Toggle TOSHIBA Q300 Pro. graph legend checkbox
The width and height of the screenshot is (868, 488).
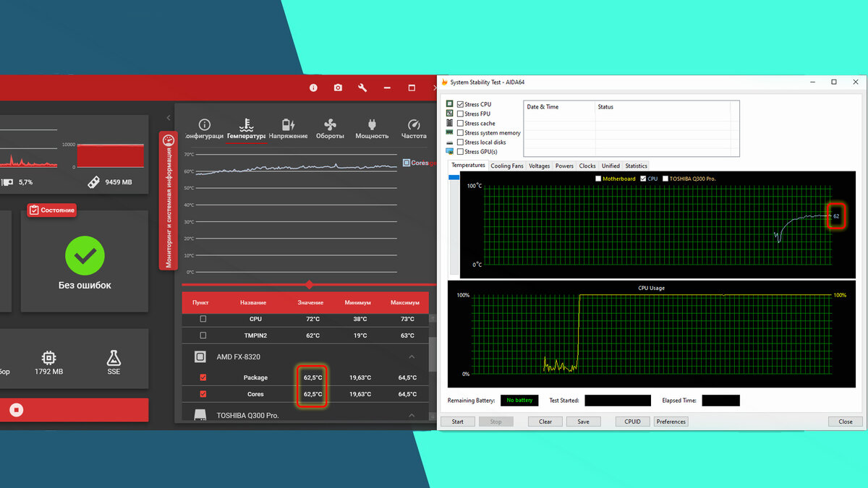click(x=665, y=179)
